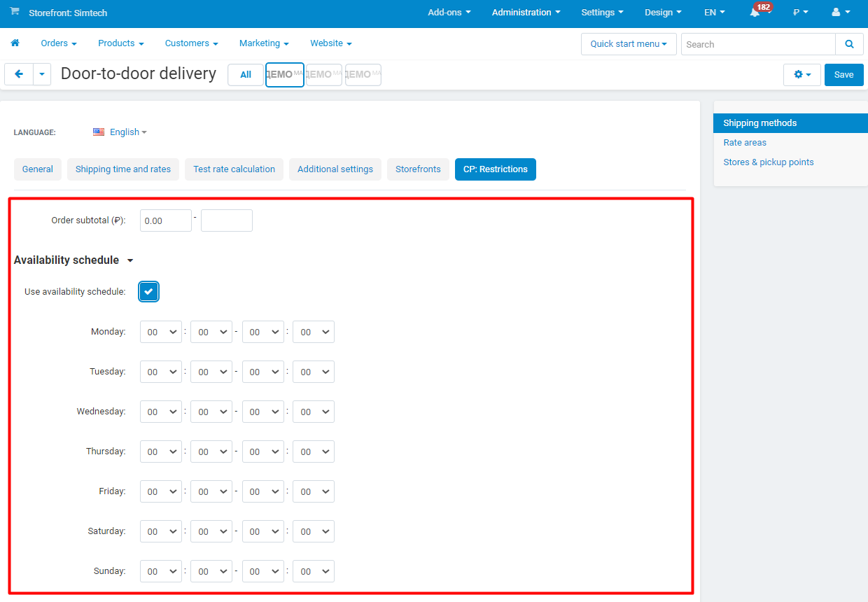
Task: Click the search magnifier button
Action: (x=849, y=44)
